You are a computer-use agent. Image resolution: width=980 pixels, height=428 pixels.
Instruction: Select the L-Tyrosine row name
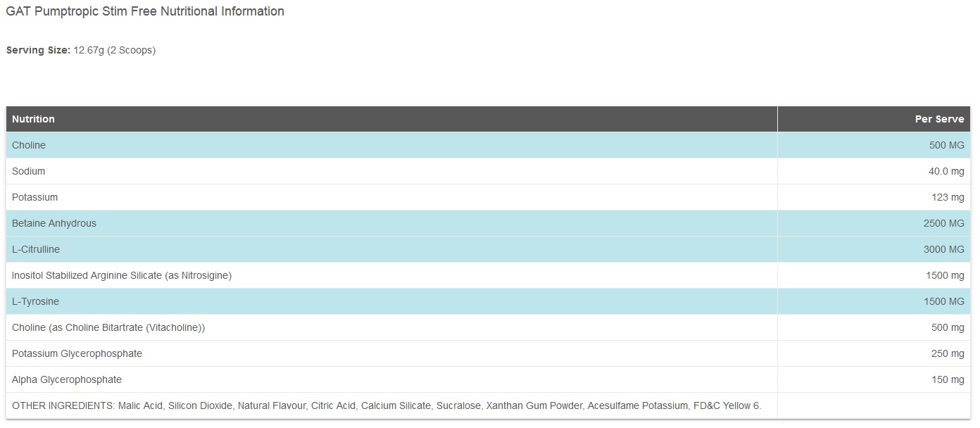tap(35, 301)
